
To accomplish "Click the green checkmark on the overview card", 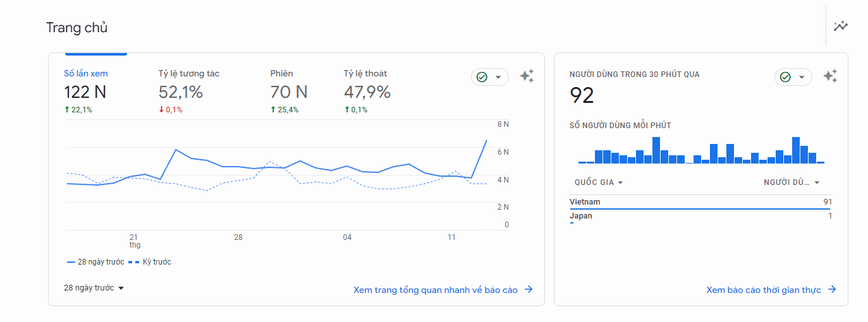I will (482, 77).
